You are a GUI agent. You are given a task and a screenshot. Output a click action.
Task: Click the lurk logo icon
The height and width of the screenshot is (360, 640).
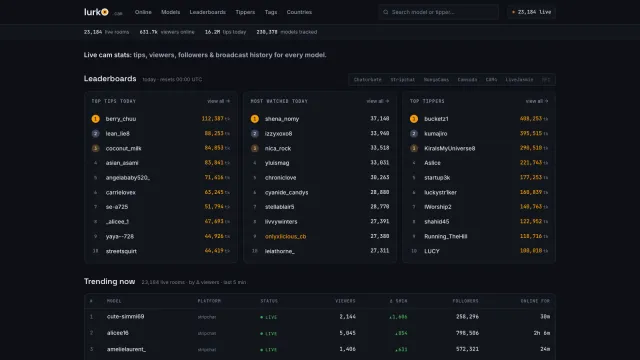tap(105, 12)
